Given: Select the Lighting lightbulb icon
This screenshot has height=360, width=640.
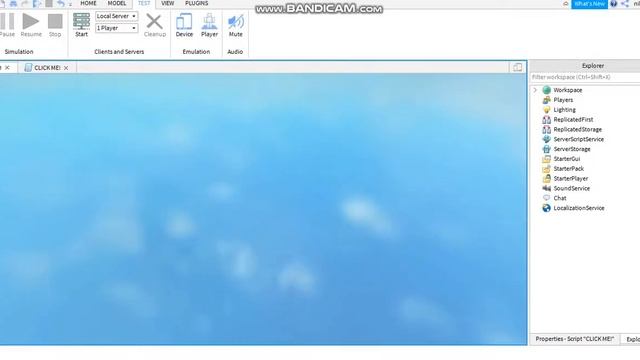Looking at the screenshot, I should 546,110.
